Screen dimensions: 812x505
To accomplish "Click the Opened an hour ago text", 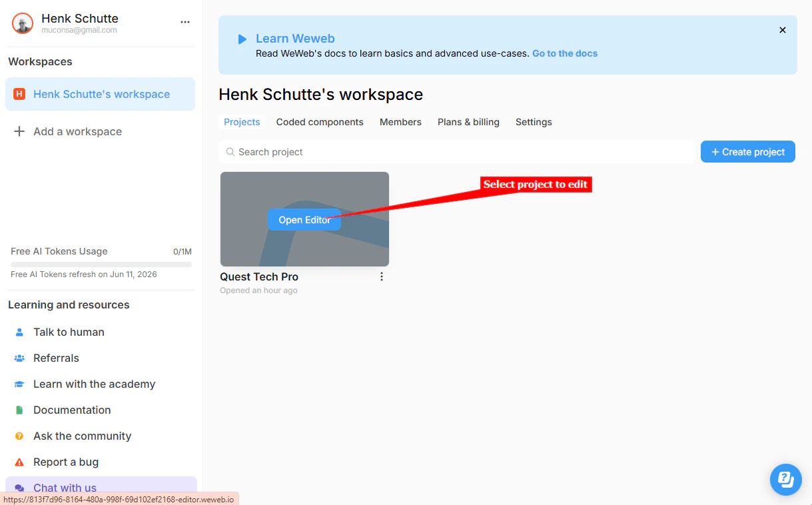I will pyautogui.click(x=258, y=290).
